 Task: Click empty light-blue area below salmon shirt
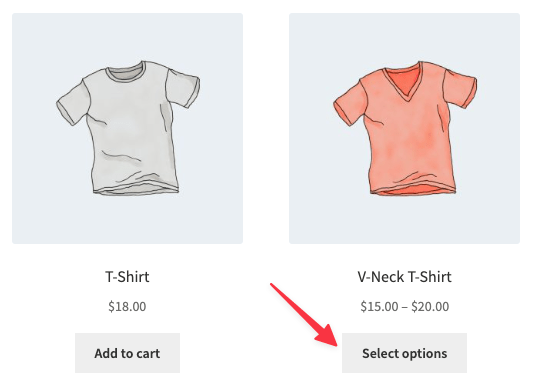coord(404,220)
